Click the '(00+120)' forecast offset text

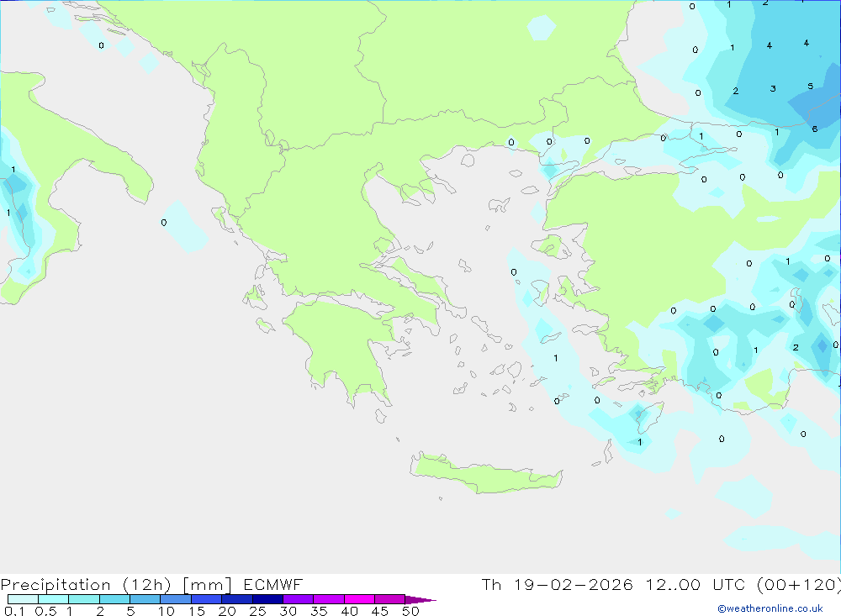[799, 585]
